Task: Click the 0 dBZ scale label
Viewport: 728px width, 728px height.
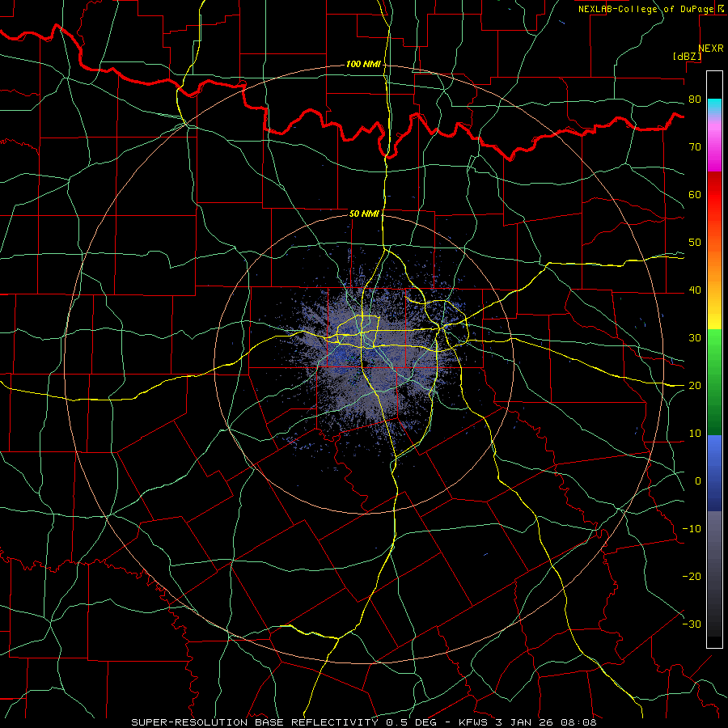Action: coord(698,481)
